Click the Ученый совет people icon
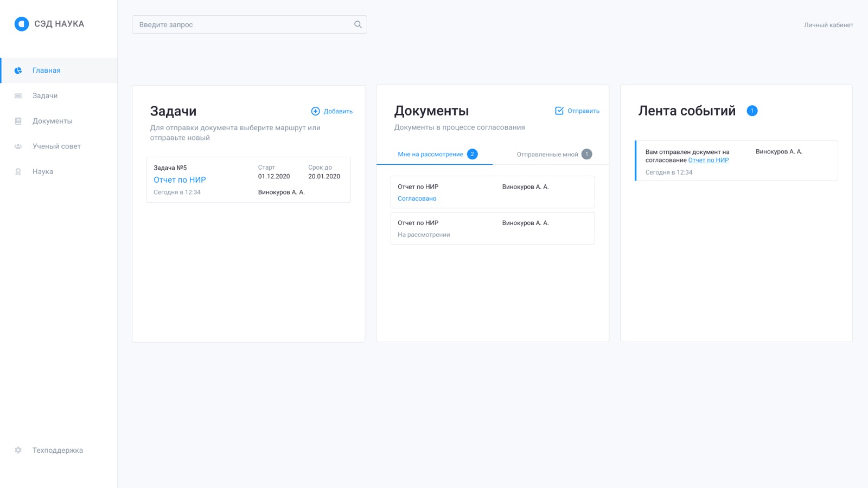 pyautogui.click(x=18, y=146)
